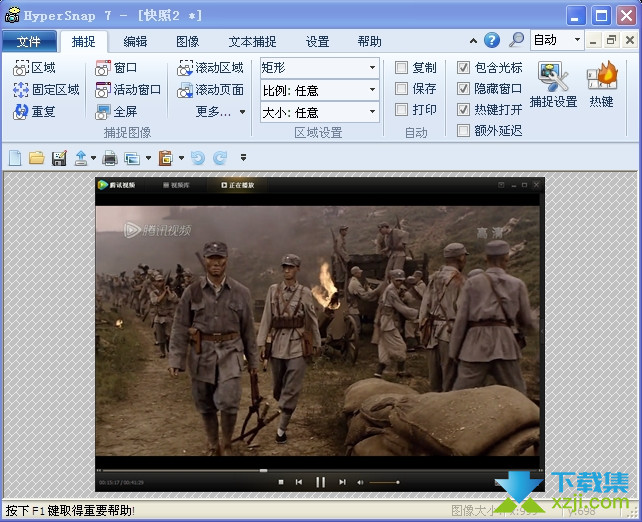Pause the video in captured image
Viewport: 642px width, 522px height.
321,482
